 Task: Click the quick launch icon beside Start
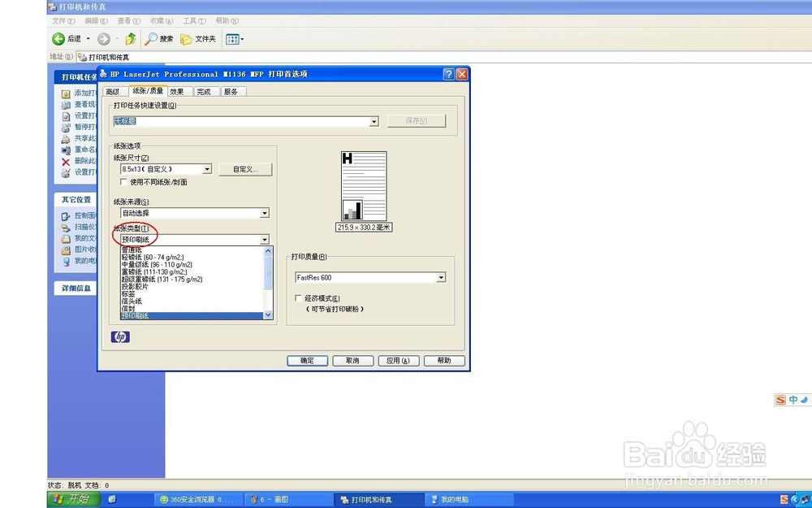tap(112, 499)
